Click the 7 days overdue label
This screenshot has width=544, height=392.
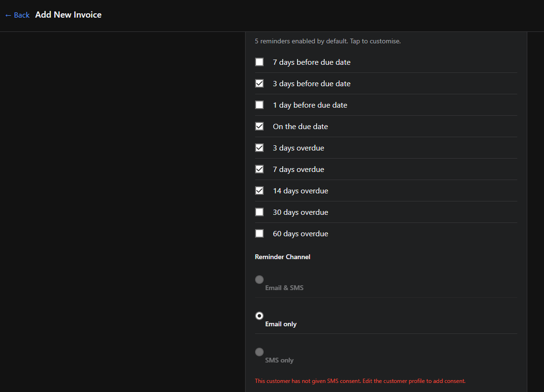pyautogui.click(x=298, y=170)
